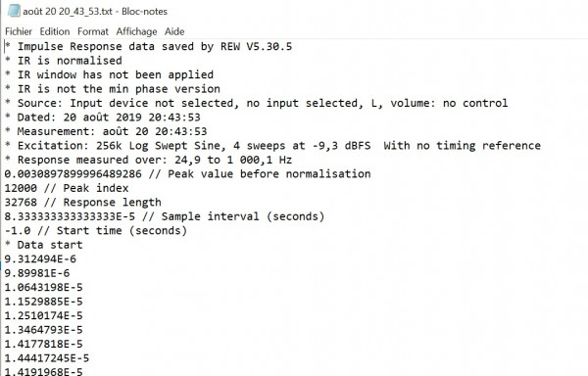This screenshot has height=376, width=588.
Task: Place cursor on 'Impulse Response data' line
Action: [149, 46]
